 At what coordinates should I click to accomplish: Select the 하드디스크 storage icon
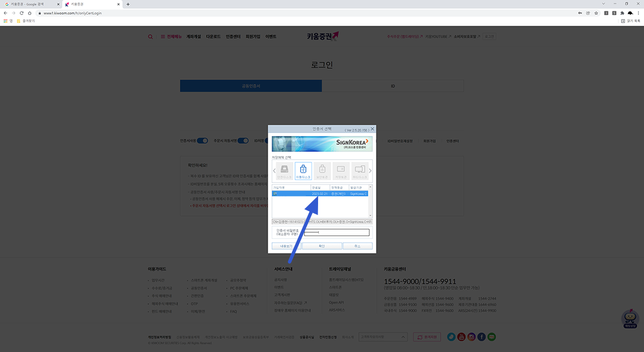click(x=360, y=171)
